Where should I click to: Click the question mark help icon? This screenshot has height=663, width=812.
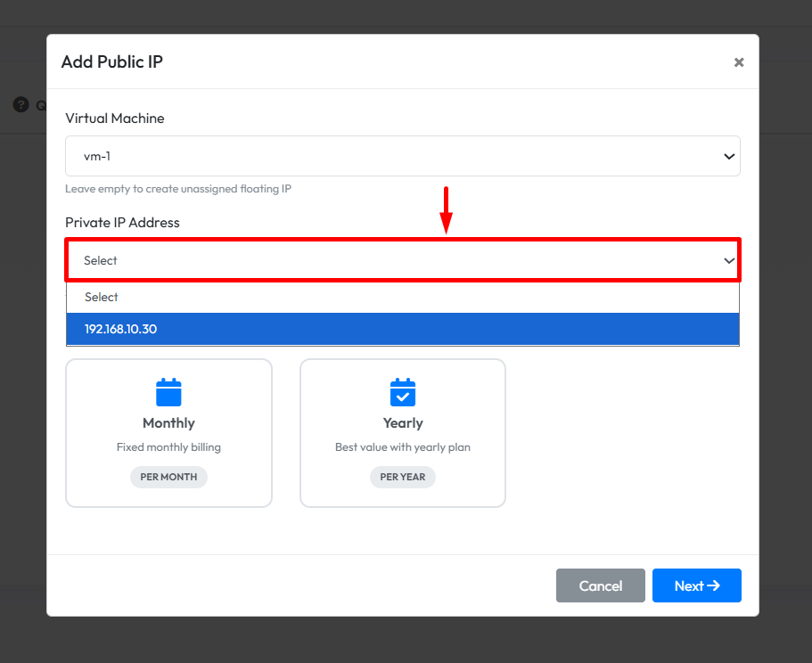point(21,105)
